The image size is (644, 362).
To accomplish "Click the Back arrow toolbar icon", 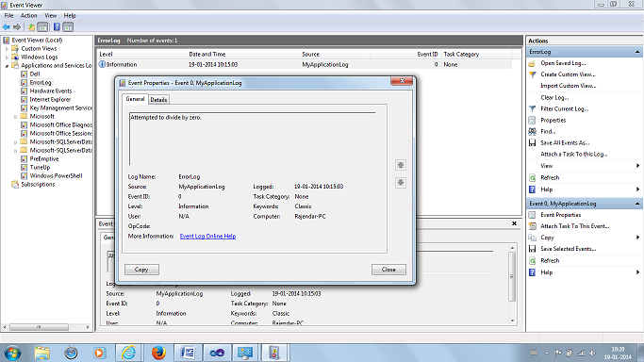I will coord(7,27).
